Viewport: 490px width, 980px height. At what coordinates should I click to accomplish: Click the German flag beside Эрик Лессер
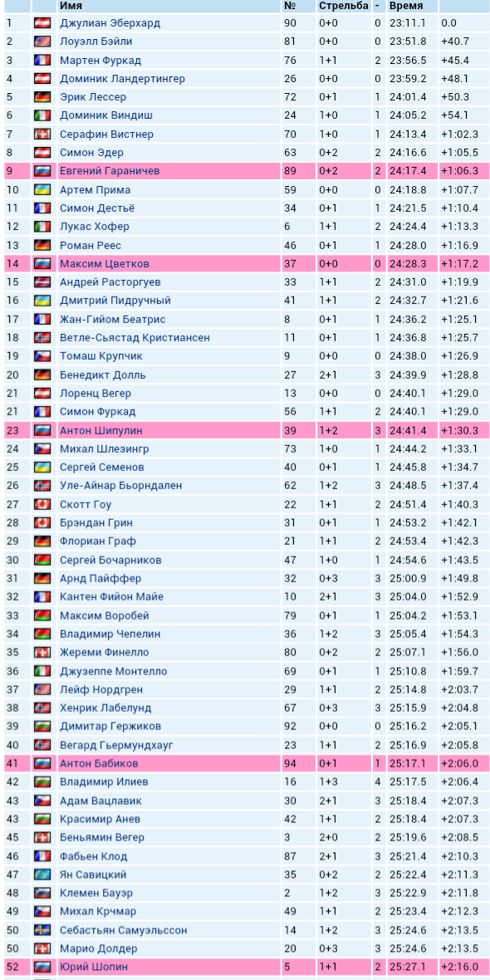tap(42, 97)
